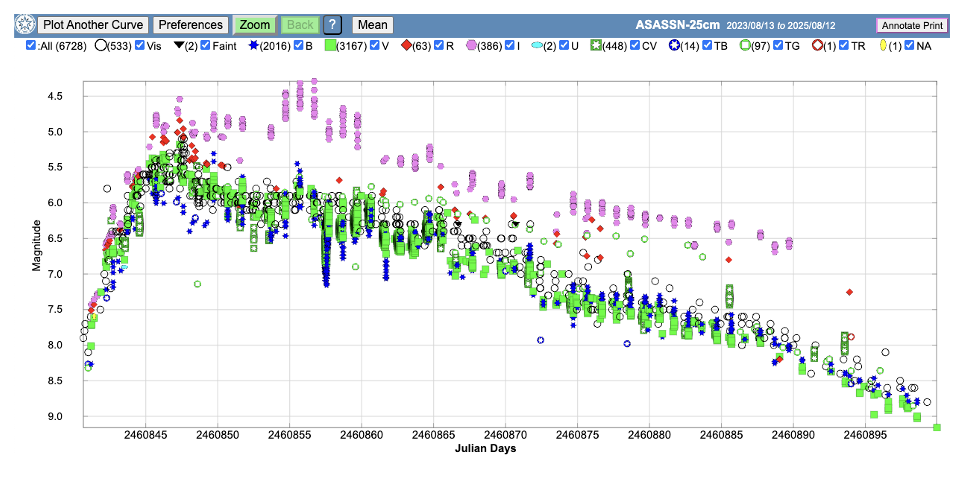The width and height of the screenshot is (958, 486).
Task: Click the cyan oval U legend icon
Action: 538,46
